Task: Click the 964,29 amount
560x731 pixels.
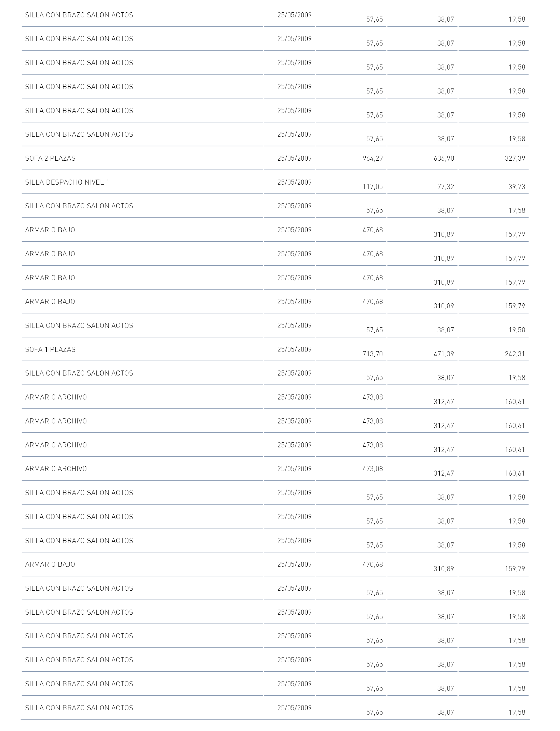Action: (x=373, y=158)
